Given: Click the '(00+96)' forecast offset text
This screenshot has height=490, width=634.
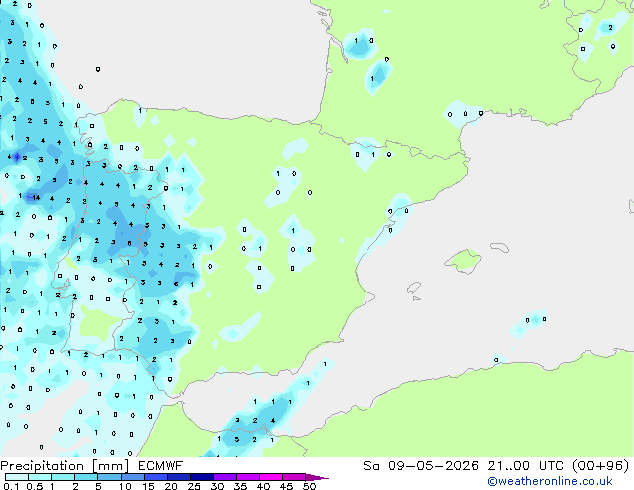Looking at the screenshot, I should [x=600, y=466].
